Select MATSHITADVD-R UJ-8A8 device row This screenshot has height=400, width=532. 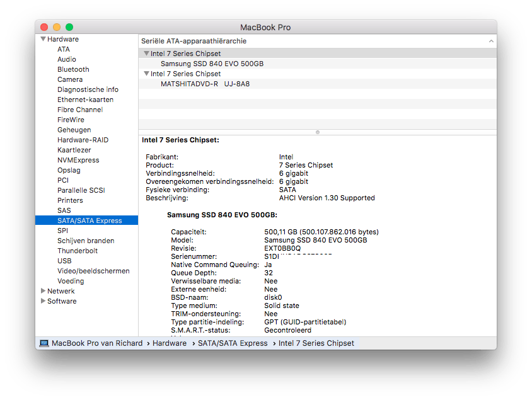coord(318,84)
